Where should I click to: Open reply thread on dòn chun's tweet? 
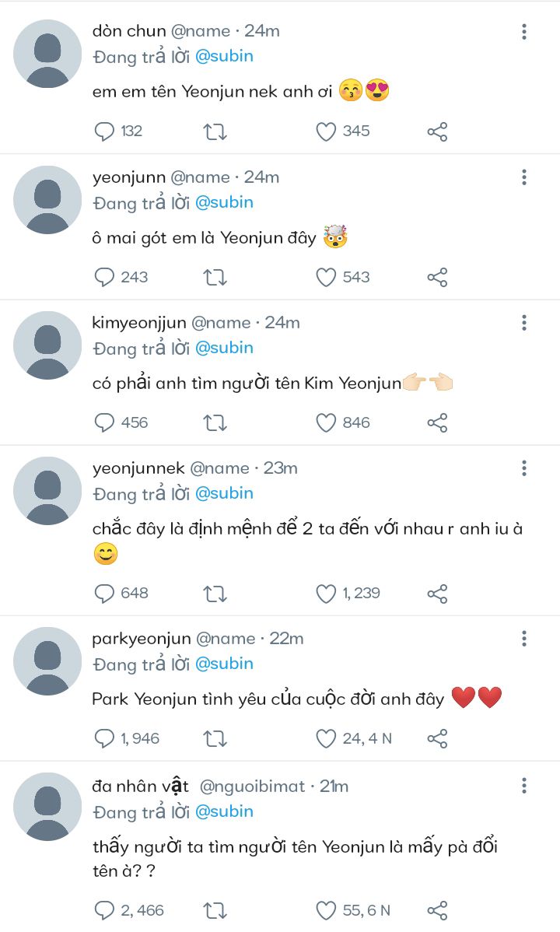pyautogui.click(x=104, y=131)
